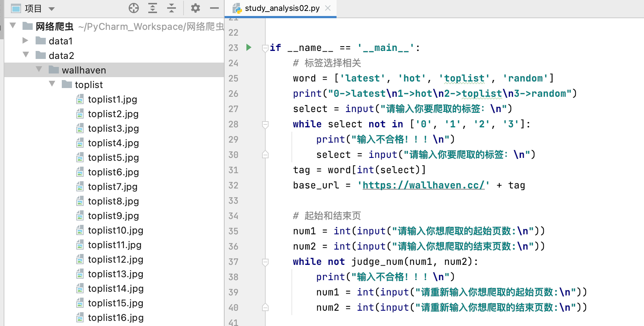The width and height of the screenshot is (644, 326).
Task: Select the 网络爬虫 project root label
Action: pos(55,27)
